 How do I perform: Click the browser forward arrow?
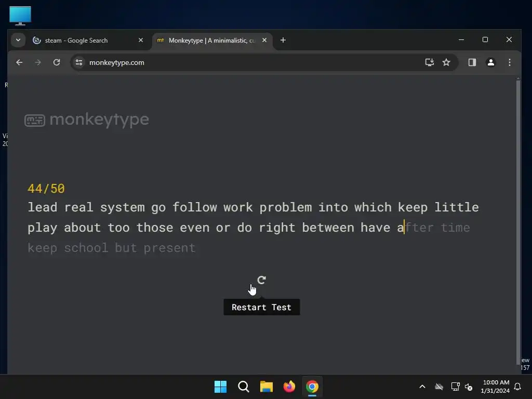tap(38, 62)
